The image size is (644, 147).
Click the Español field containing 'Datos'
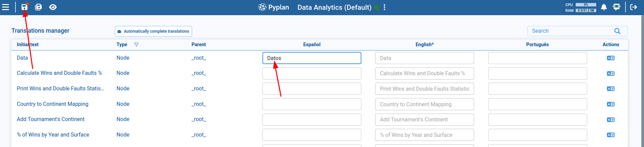pyautogui.click(x=312, y=58)
